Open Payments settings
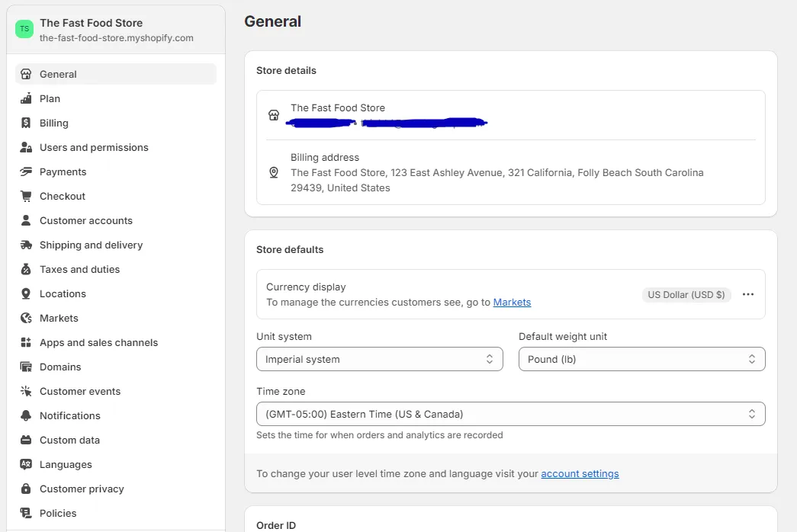Screen dimensions: 797x532 (116, 171)
